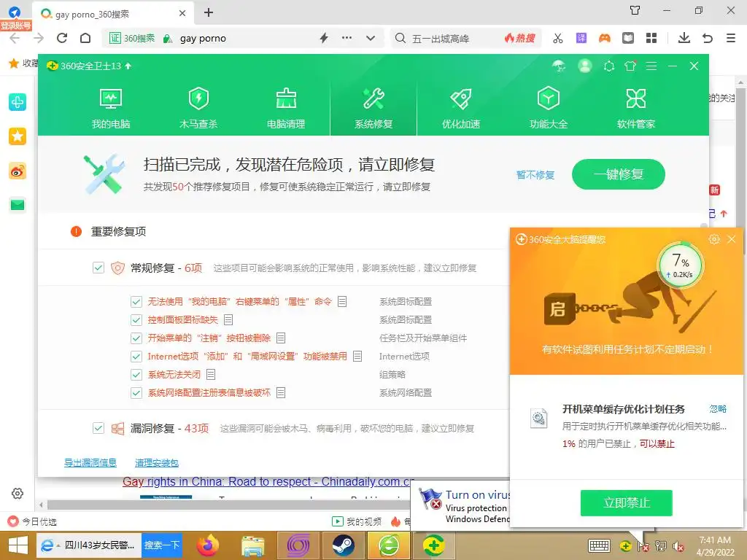Image resolution: width=747 pixels, height=560 pixels.
Task: Uncheck Internet选项 功能被禁用 checkbox
Action: pyautogui.click(x=136, y=356)
